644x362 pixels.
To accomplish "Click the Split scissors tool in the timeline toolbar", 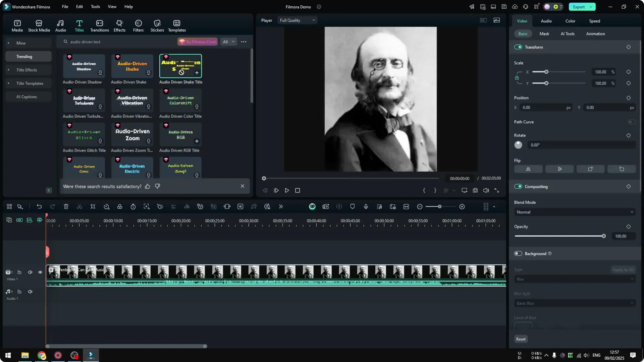I will click(x=79, y=206).
